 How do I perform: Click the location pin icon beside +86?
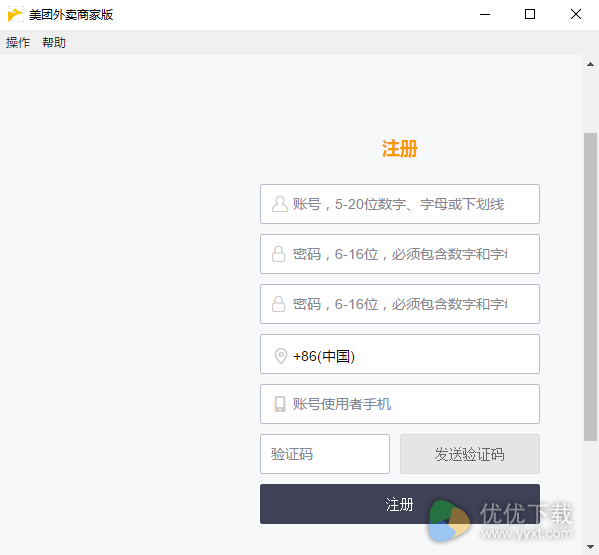(281, 356)
